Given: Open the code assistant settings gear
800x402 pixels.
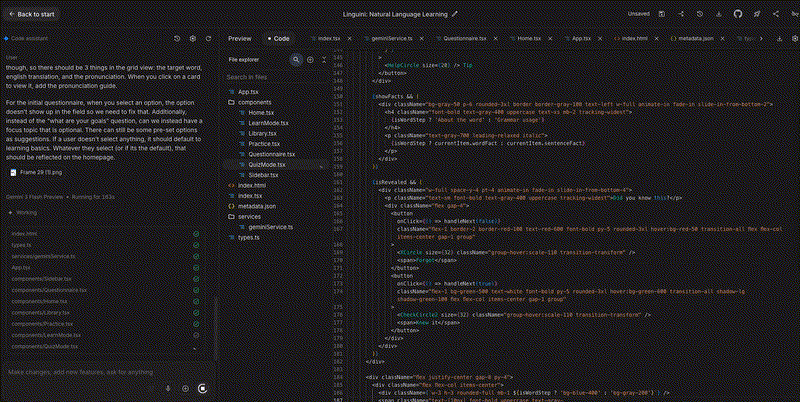Looking at the screenshot, I should (x=194, y=38).
